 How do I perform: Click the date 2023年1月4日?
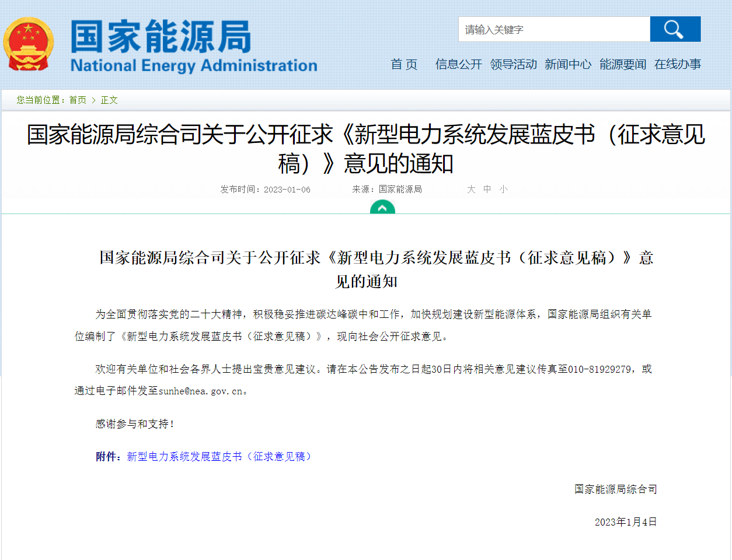(x=626, y=522)
